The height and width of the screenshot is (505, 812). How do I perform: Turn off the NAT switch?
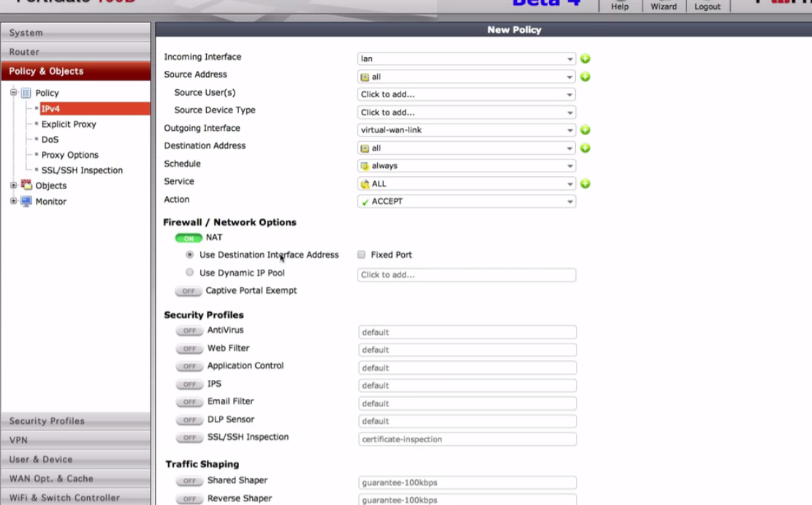coord(189,238)
